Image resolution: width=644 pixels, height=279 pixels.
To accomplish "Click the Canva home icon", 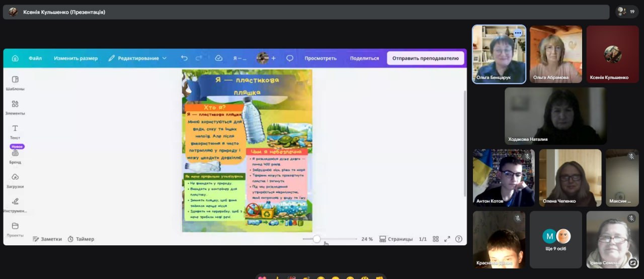I will pyautogui.click(x=15, y=58).
